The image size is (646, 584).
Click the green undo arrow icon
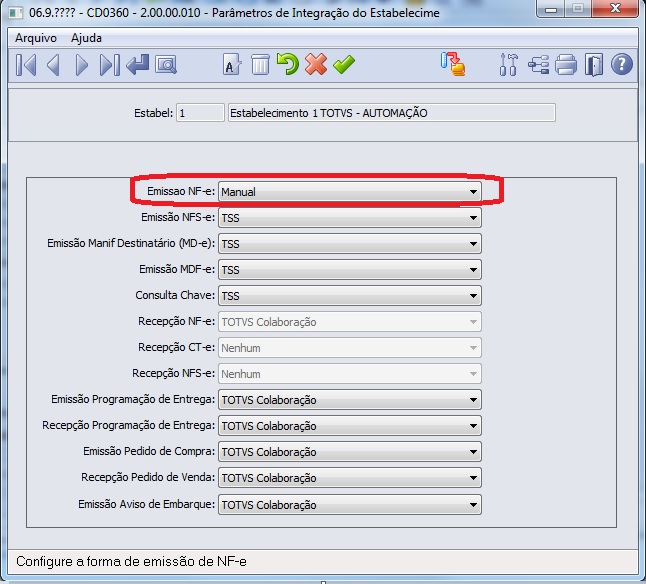coord(288,64)
